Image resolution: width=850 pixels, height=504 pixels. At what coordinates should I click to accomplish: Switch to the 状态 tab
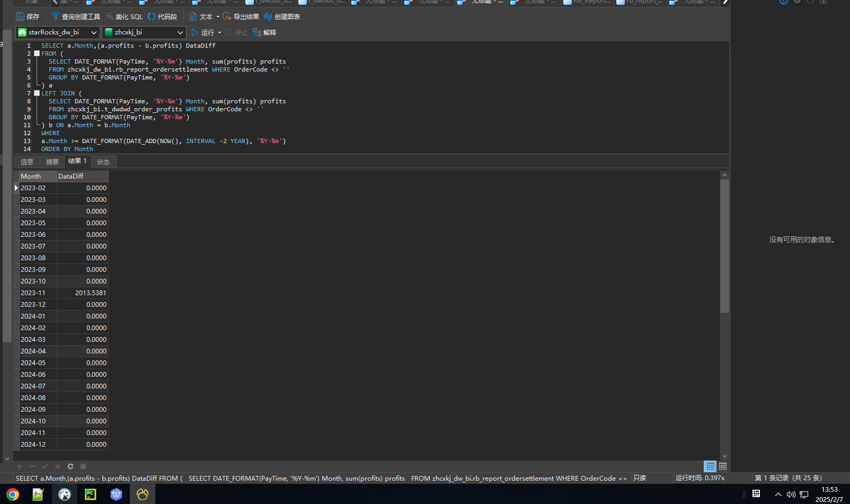coord(103,162)
